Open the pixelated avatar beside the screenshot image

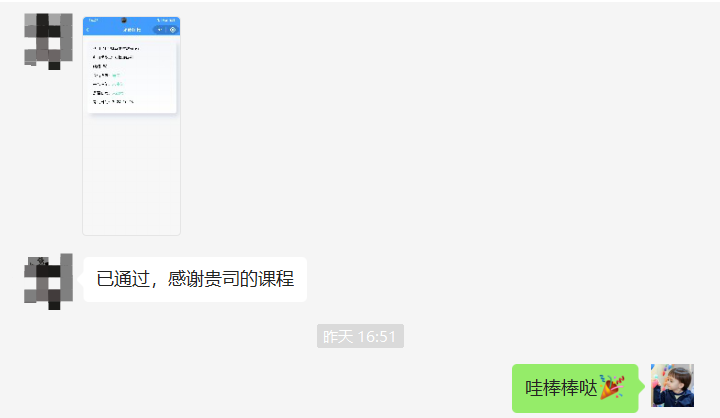[48, 41]
